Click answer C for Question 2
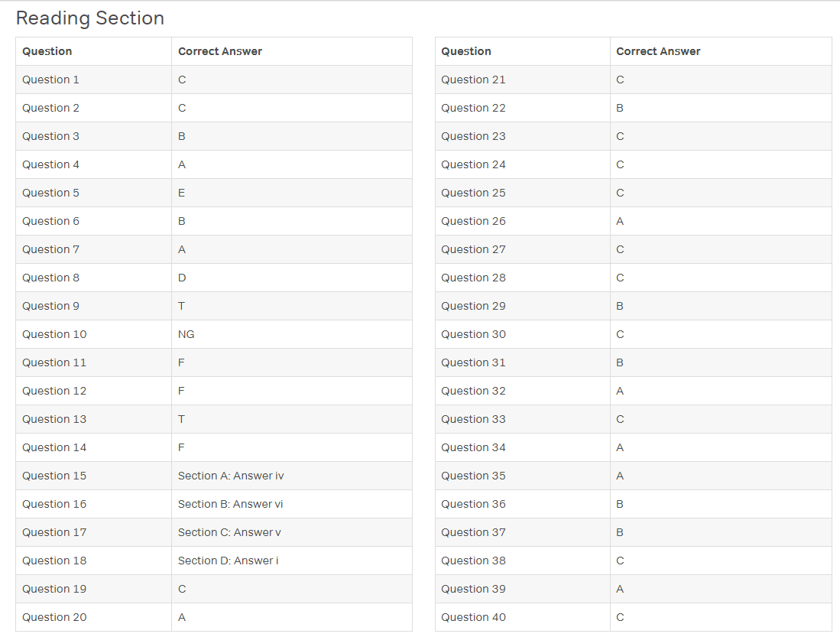The image size is (840, 637). pyautogui.click(x=182, y=109)
